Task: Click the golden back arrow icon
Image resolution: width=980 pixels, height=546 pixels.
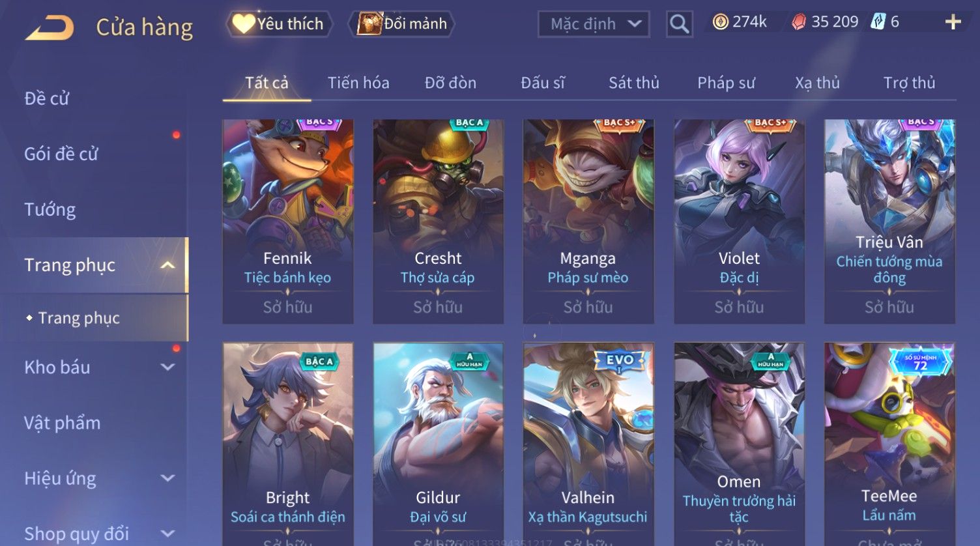Action: [50, 27]
